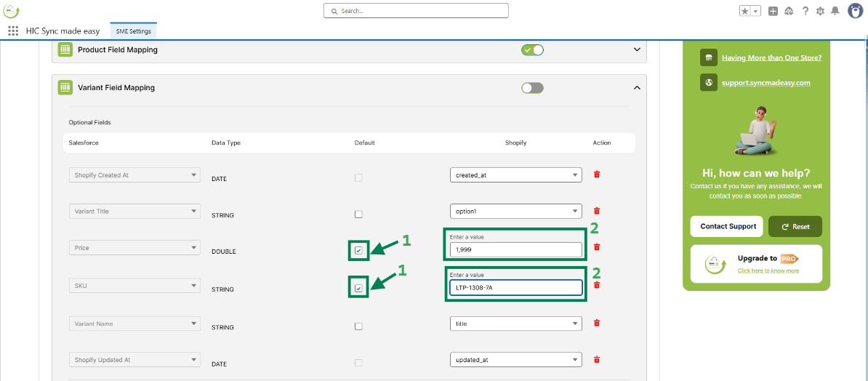
Task: Check the Variant Title default checkbox
Action: (x=358, y=214)
